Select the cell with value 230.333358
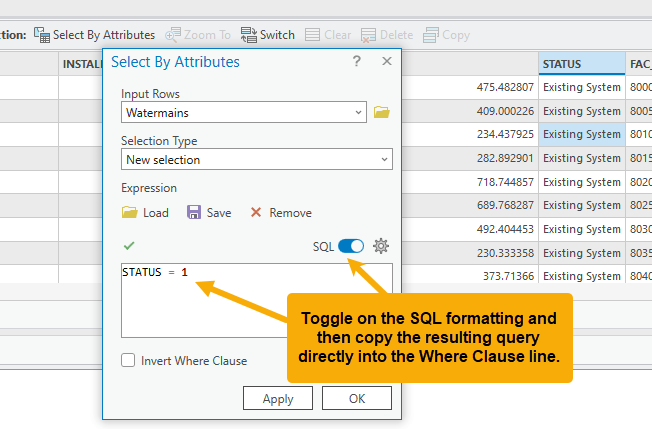The image size is (652, 429). click(x=470, y=253)
